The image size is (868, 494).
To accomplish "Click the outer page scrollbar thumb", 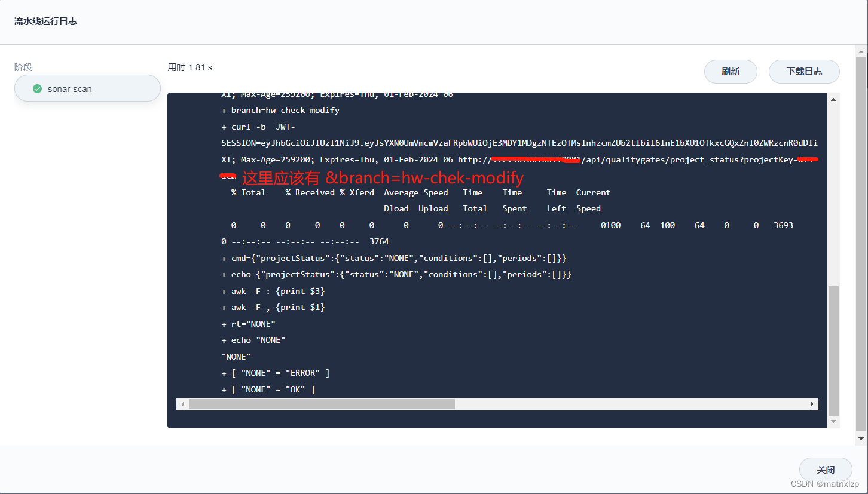I will point(861,244).
